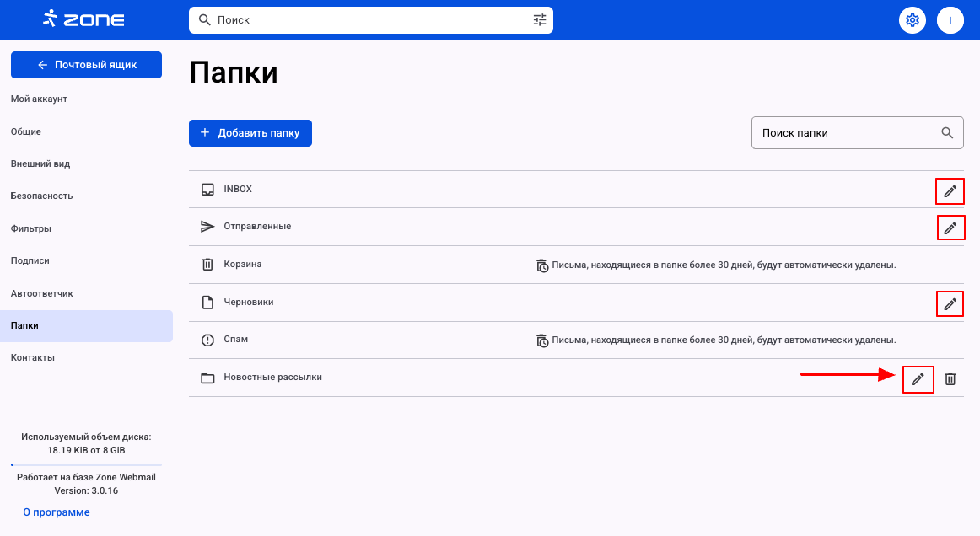Click the Добавить папку button
Image resolution: width=980 pixels, height=536 pixels.
tap(250, 133)
